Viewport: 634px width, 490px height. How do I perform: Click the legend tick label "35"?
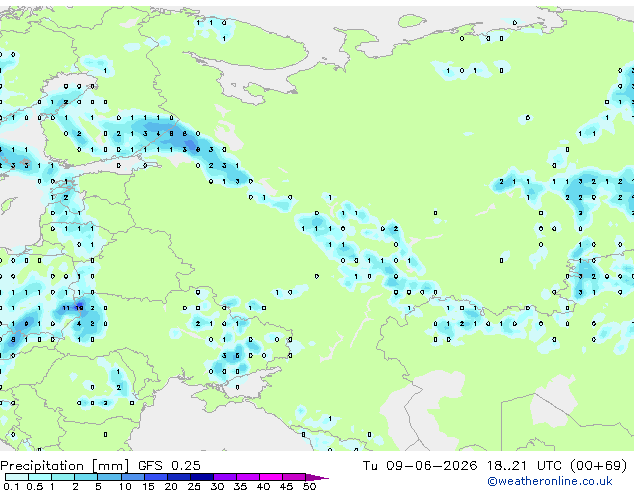(x=240, y=486)
